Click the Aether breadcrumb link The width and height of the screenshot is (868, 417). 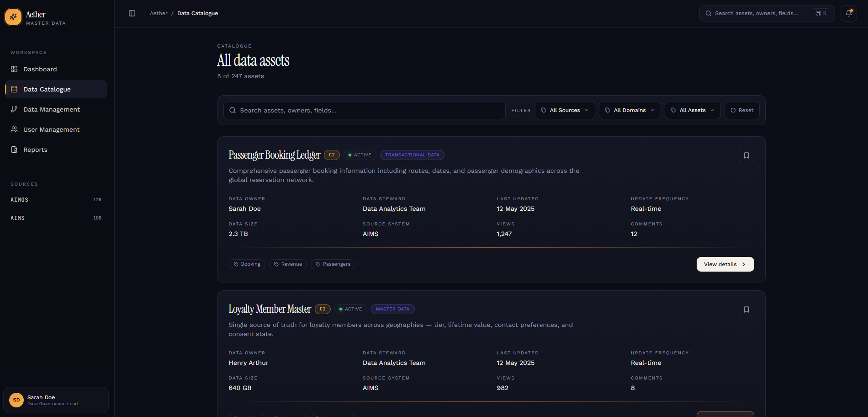pyautogui.click(x=159, y=13)
